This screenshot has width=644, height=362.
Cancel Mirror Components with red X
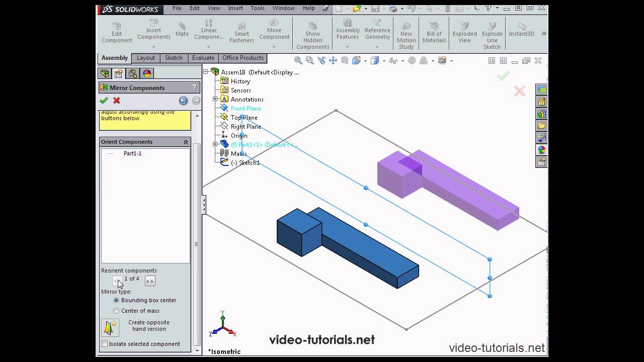(117, 101)
